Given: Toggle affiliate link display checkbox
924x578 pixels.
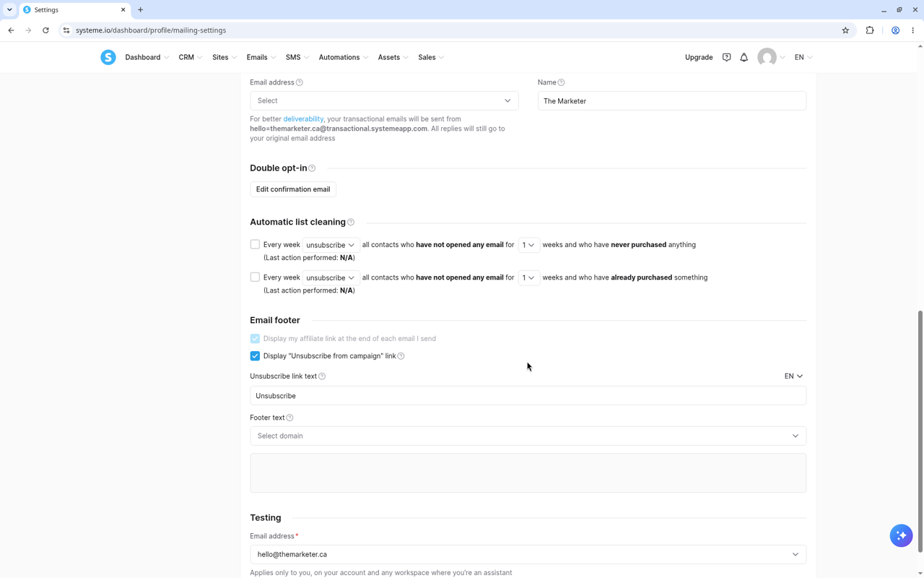Looking at the screenshot, I should pyautogui.click(x=255, y=338).
